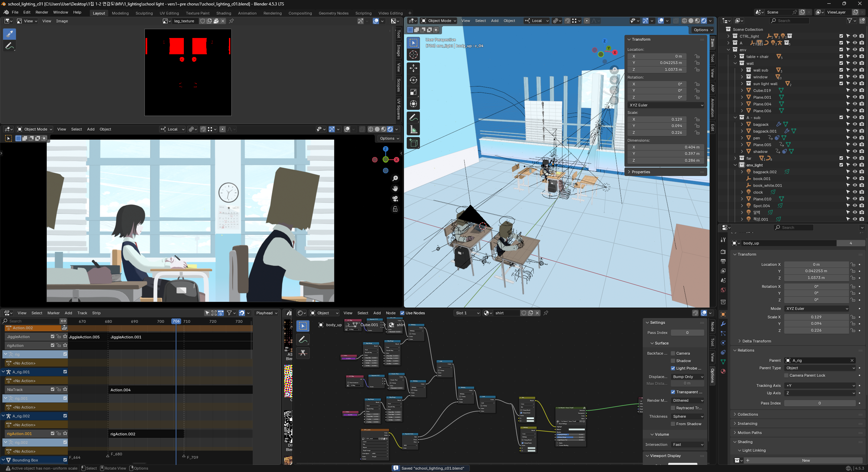This screenshot has height=472, width=868.
Task: Select the Measure tool in viewport toolbar
Action: click(413, 130)
